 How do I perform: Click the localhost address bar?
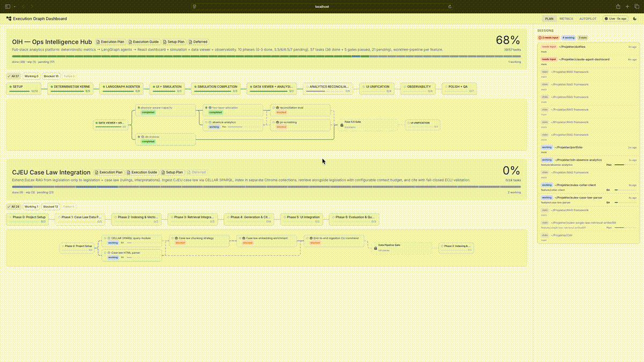[x=322, y=6]
